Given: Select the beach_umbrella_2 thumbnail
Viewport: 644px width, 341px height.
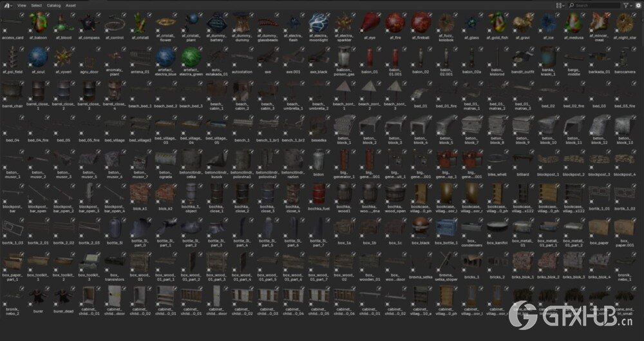Looking at the screenshot, I should coord(319,91).
